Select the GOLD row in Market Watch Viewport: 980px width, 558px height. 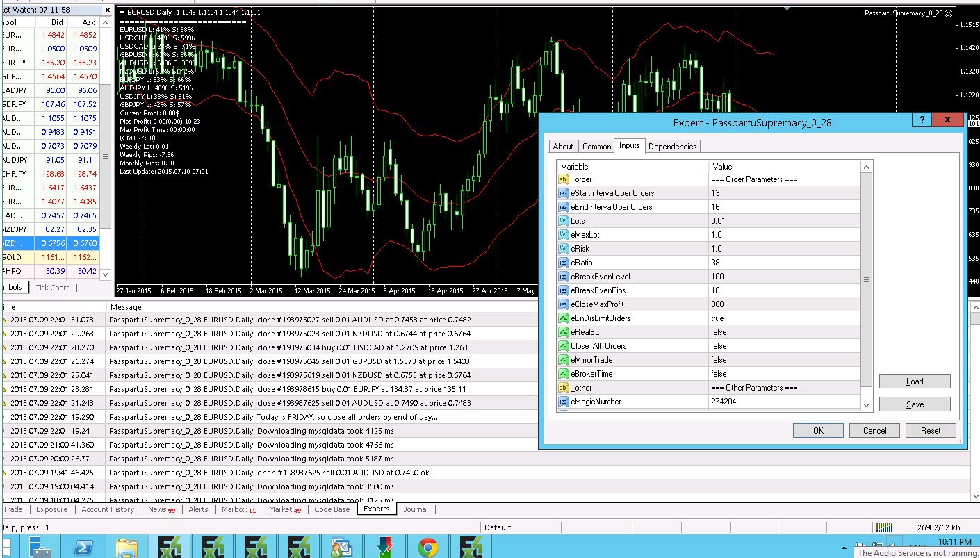50,257
